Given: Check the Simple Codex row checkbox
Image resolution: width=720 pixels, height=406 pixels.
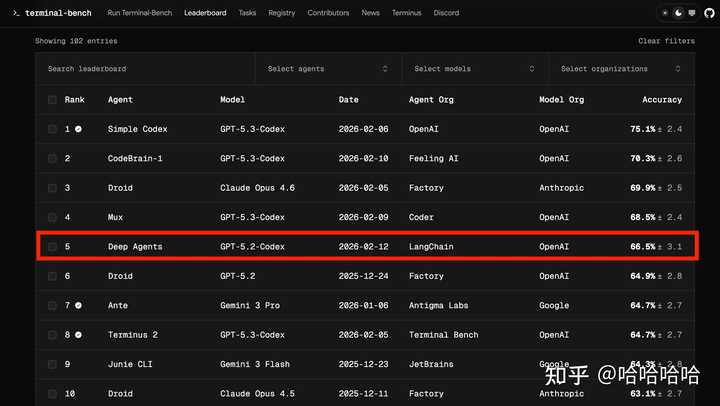Looking at the screenshot, I should click(52, 129).
